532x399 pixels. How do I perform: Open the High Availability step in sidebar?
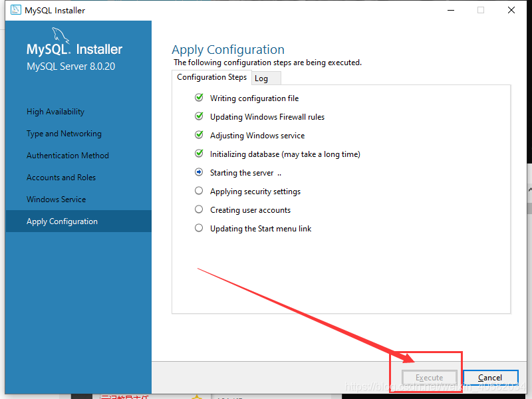coord(56,112)
